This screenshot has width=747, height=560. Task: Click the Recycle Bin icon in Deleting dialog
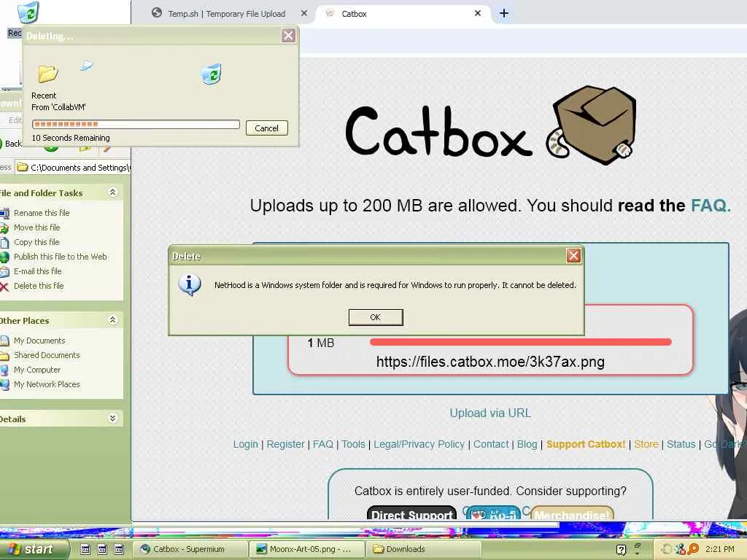(211, 74)
